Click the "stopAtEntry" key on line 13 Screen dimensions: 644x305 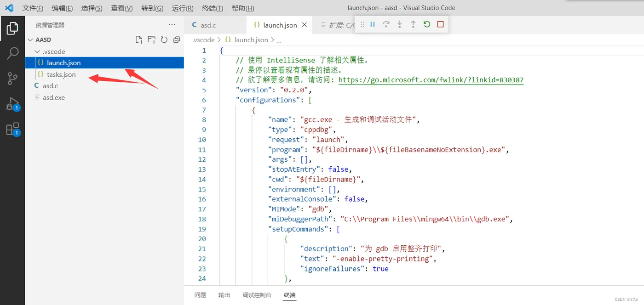point(294,169)
